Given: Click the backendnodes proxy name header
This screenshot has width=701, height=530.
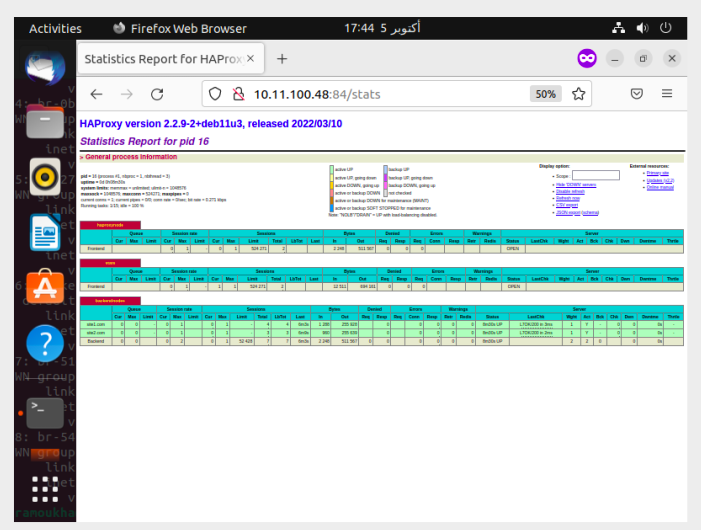Looking at the screenshot, I should pos(110,301).
